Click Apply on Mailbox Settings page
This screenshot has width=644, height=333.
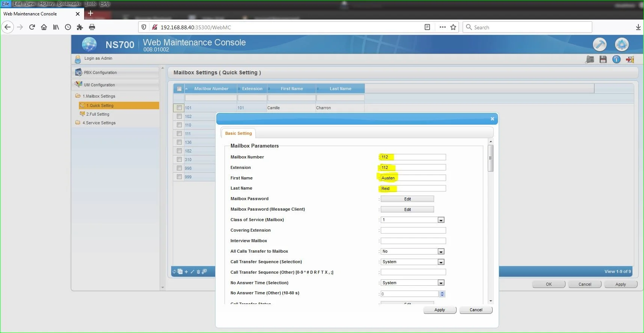click(621, 284)
